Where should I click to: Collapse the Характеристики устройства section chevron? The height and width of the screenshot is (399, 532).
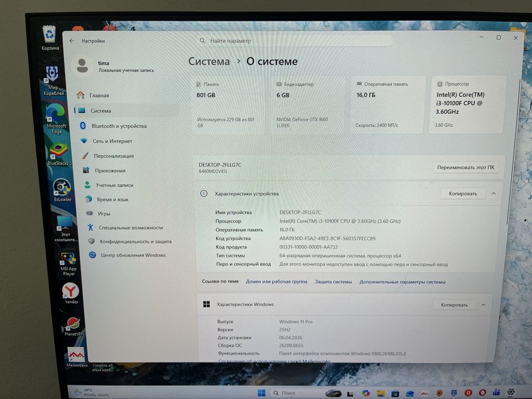(493, 193)
